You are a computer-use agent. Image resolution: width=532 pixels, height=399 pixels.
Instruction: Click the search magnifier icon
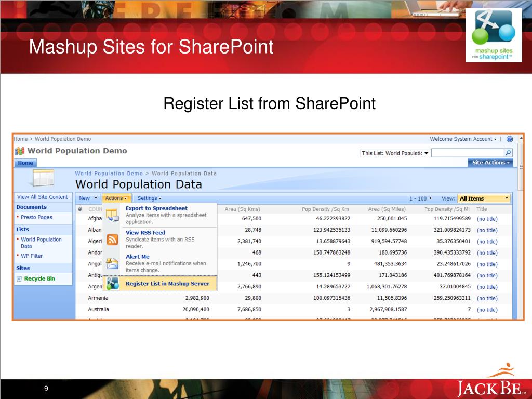508,153
